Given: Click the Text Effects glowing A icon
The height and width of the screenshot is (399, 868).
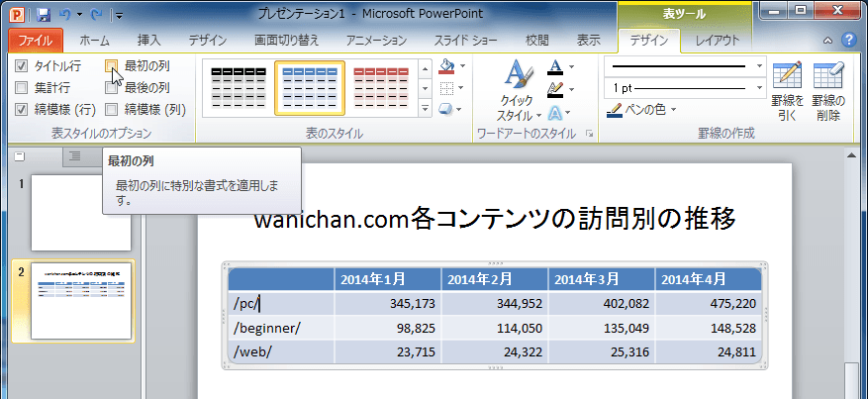Looking at the screenshot, I should click(555, 114).
